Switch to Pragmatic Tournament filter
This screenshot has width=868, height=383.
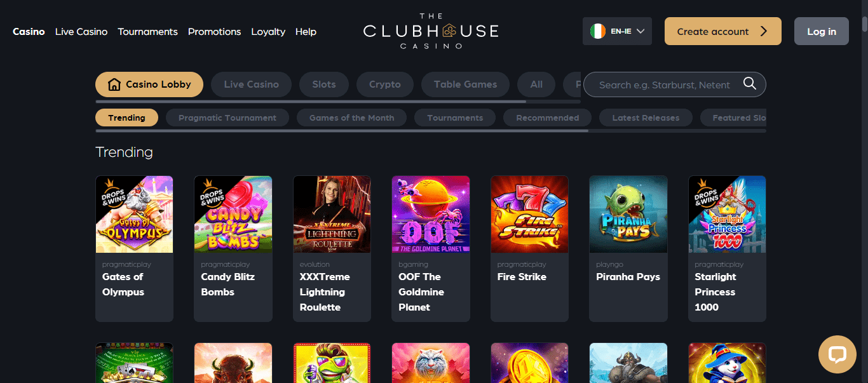pyautogui.click(x=227, y=118)
